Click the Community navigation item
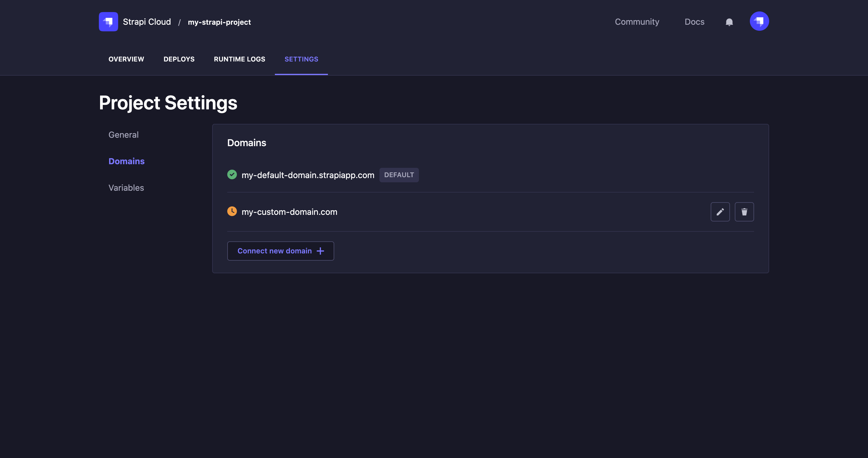Screen dimensions: 868x458 coord(637,22)
